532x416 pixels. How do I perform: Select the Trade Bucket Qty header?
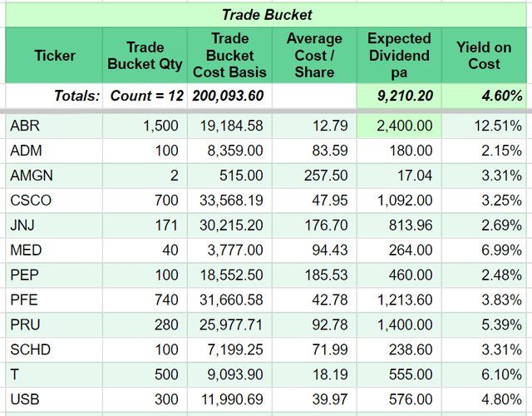(145, 56)
